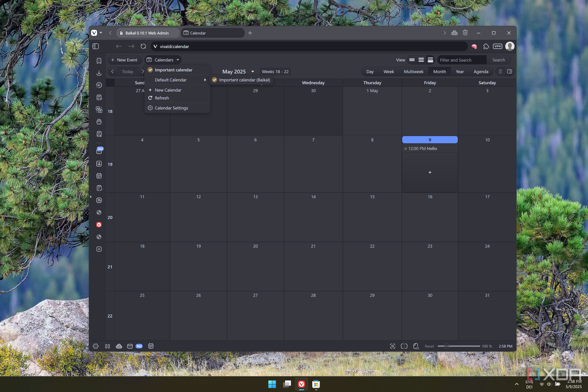
Task: Select the full view density option
Action: click(430, 60)
